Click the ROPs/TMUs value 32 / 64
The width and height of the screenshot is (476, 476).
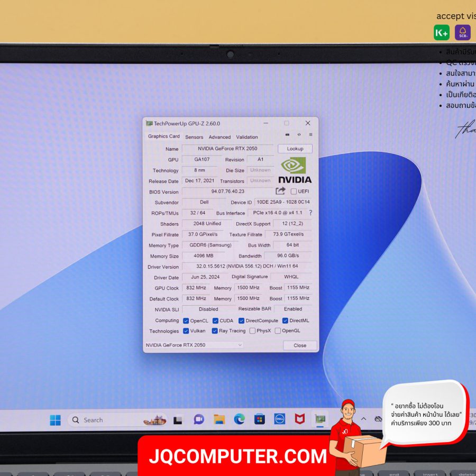tap(198, 213)
